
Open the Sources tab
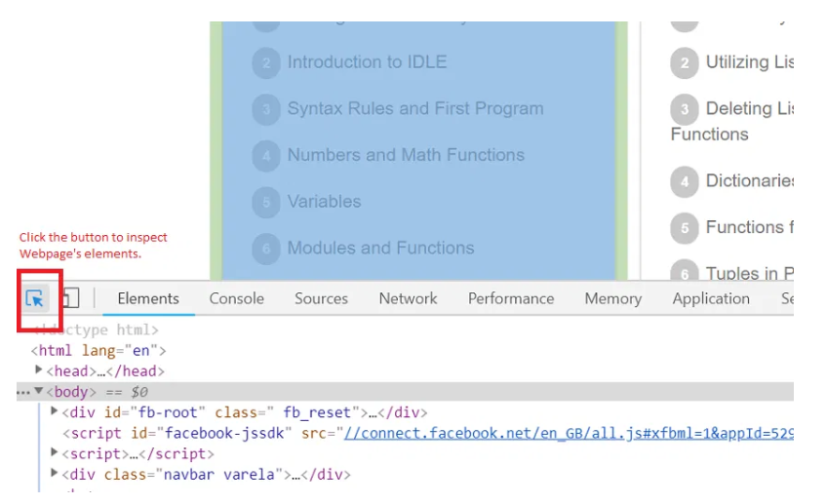pos(321,298)
